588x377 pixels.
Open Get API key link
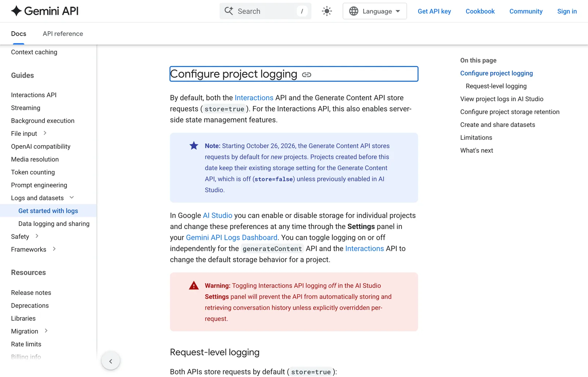pyautogui.click(x=434, y=11)
